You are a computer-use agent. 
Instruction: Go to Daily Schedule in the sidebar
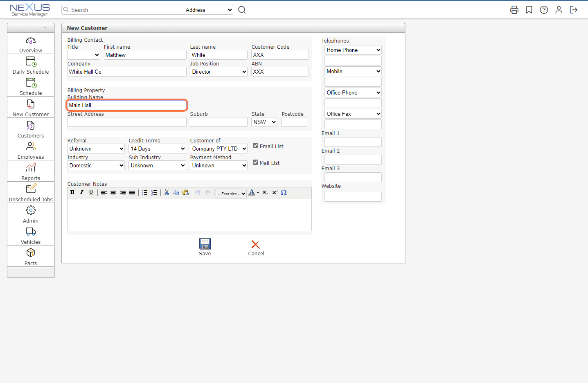click(x=31, y=66)
